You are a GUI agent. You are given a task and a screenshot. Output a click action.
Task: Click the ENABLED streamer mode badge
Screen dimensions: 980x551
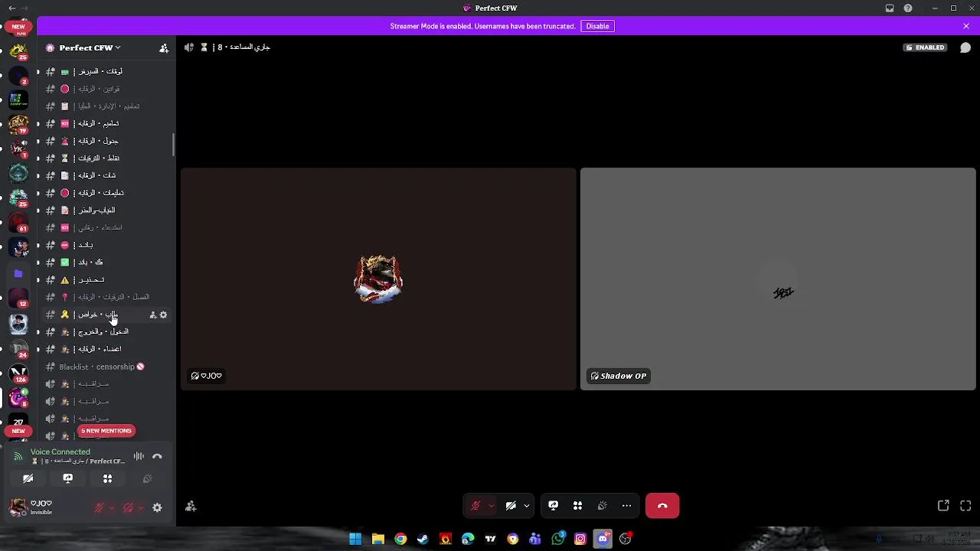[x=925, y=47]
